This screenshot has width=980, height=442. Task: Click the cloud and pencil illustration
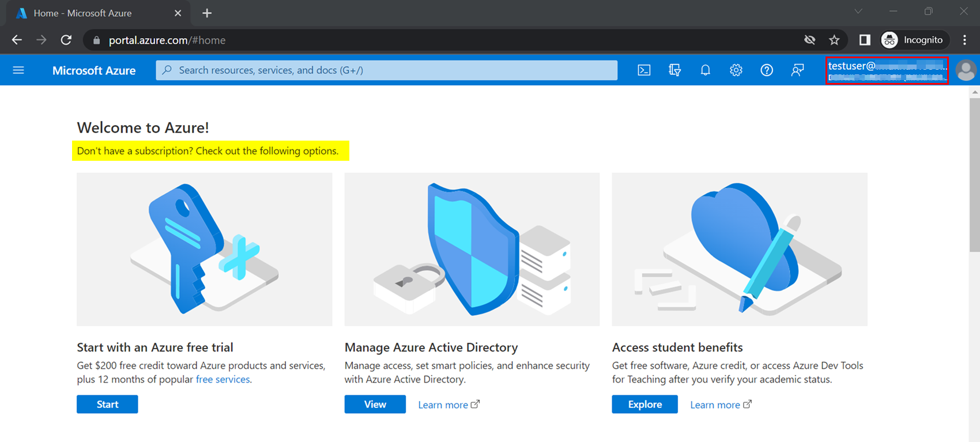740,249
